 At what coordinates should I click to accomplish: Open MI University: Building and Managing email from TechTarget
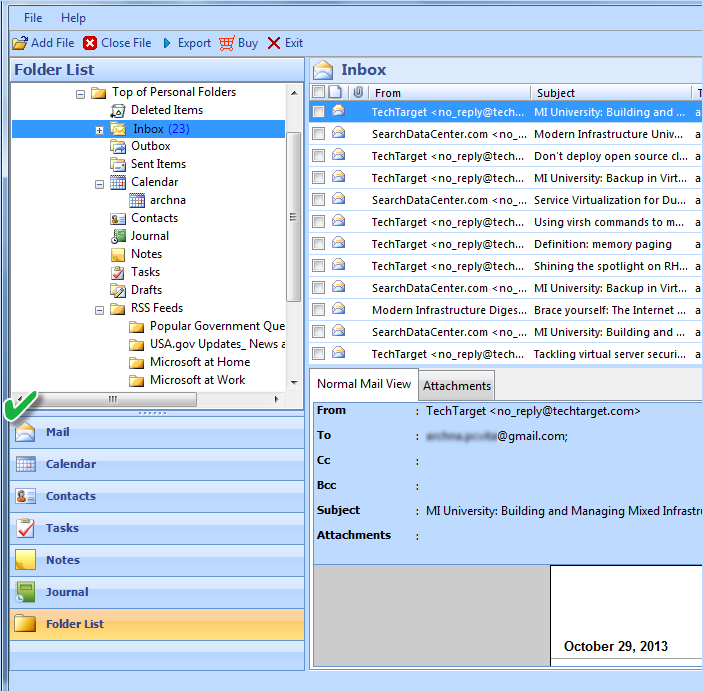pos(505,112)
